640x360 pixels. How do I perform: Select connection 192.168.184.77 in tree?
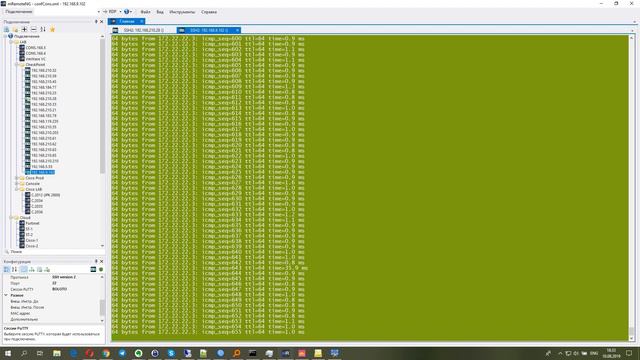tap(44, 87)
